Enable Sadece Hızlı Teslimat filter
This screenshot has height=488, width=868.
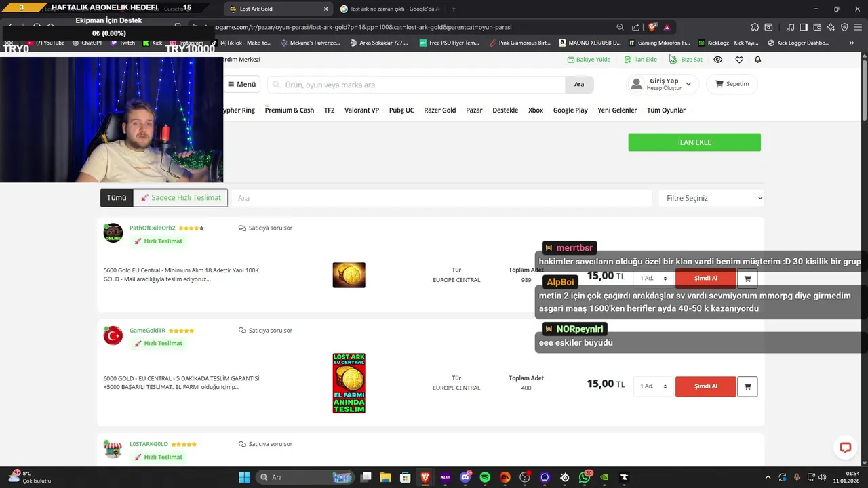(x=180, y=198)
